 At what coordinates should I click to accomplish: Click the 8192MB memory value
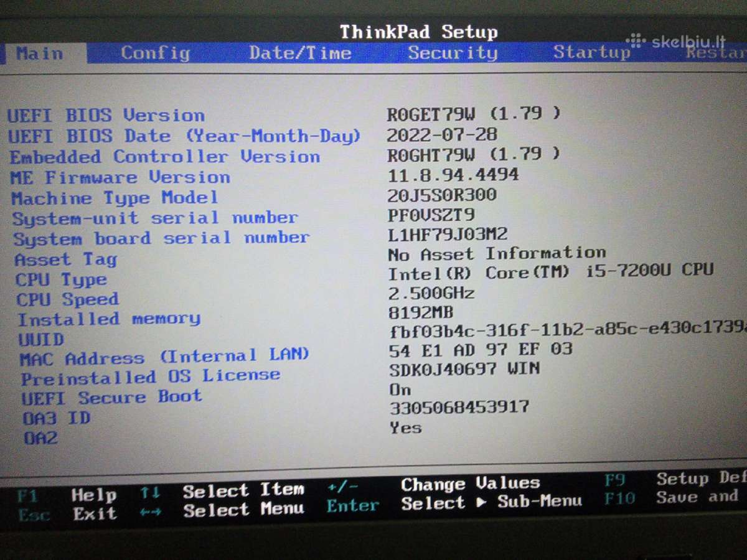coord(421,312)
